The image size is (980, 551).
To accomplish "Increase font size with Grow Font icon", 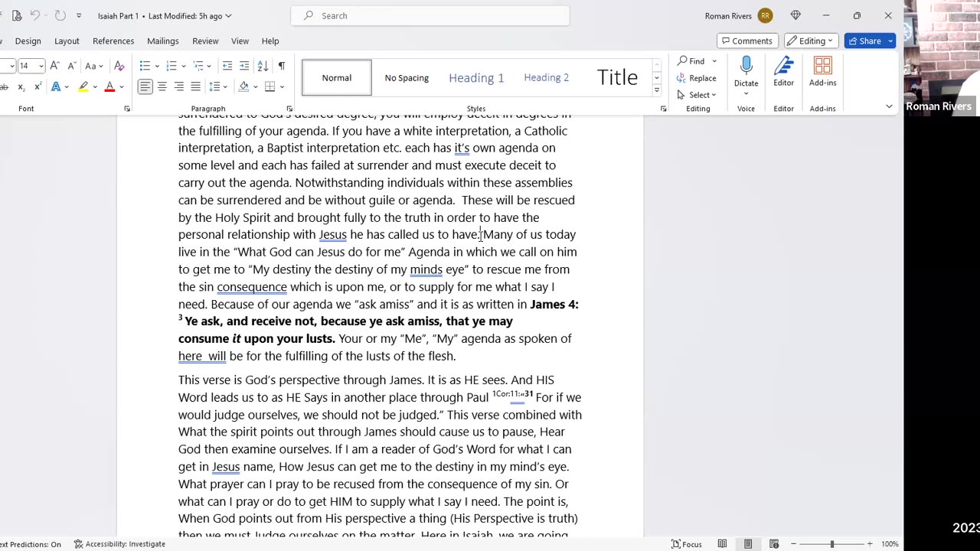I will coord(54,66).
